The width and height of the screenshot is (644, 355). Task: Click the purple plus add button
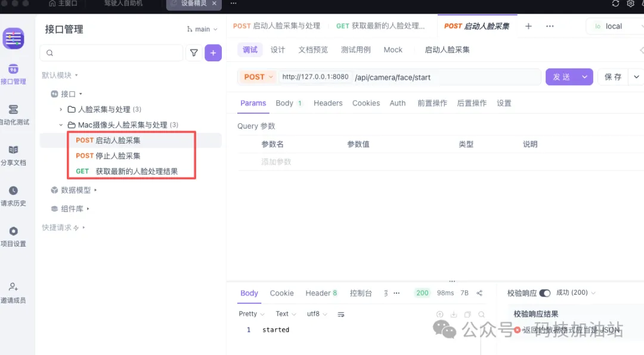(x=213, y=52)
